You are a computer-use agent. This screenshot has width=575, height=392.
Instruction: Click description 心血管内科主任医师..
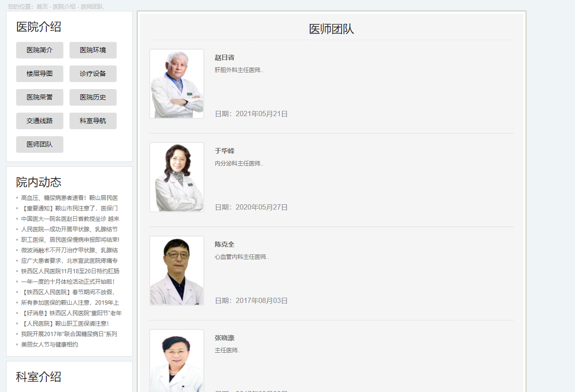[x=242, y=257]
